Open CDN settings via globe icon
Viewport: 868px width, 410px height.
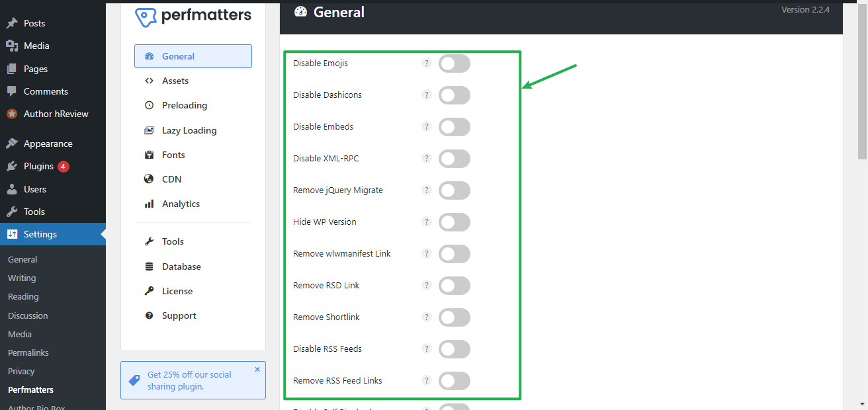(150, 179)
